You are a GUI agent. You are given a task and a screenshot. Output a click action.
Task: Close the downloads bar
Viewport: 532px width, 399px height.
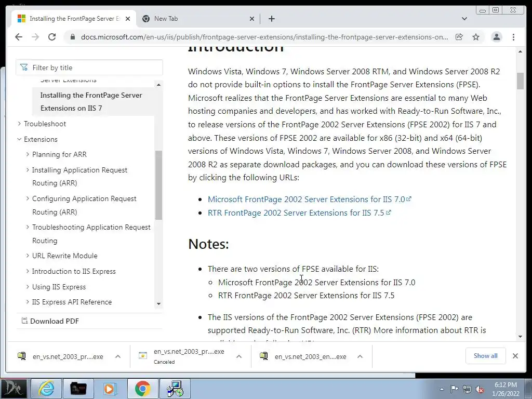point(515,356)
